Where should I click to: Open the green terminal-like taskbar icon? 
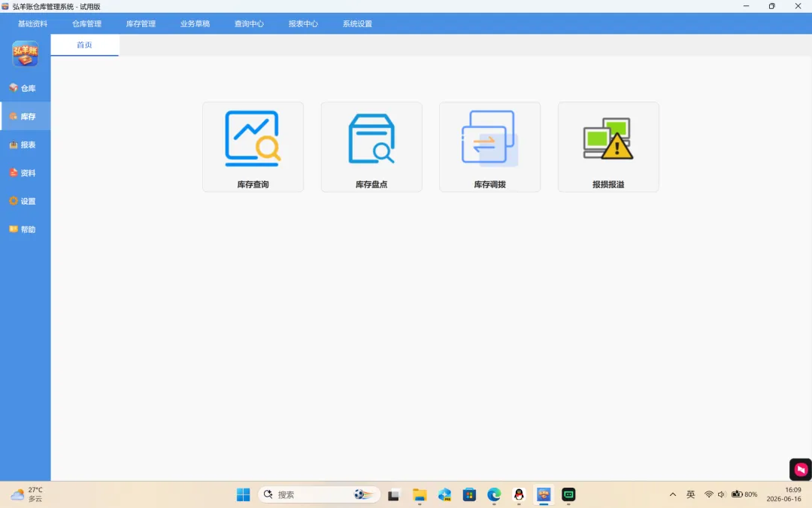click(x=568, y=494)
